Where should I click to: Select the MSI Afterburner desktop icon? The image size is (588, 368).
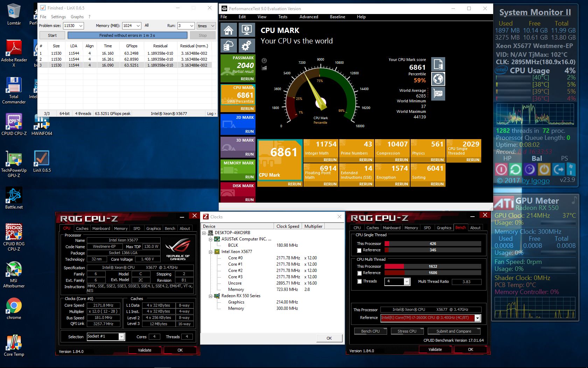[x=14, y=274]
